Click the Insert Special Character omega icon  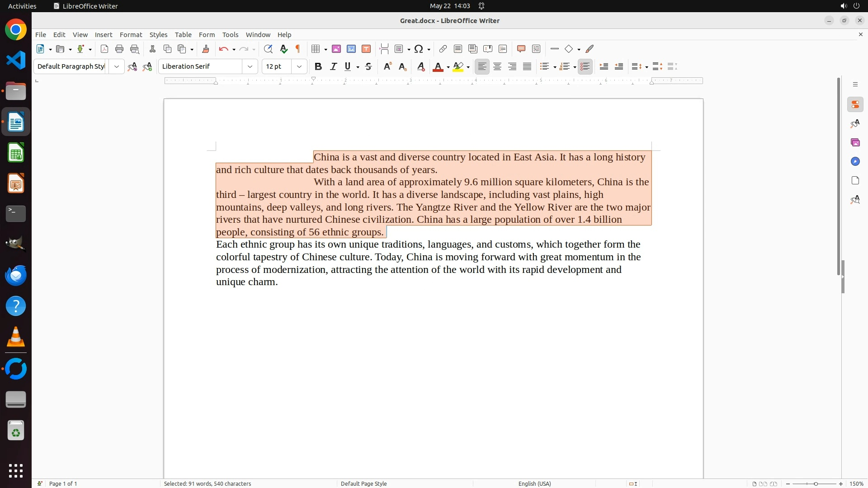point(419,49)
